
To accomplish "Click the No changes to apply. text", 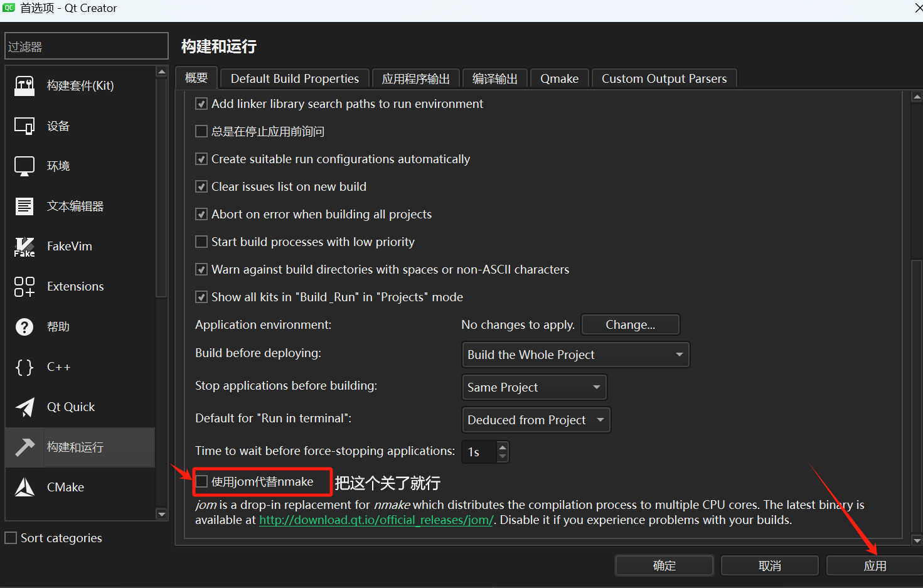I will [518, 324].
